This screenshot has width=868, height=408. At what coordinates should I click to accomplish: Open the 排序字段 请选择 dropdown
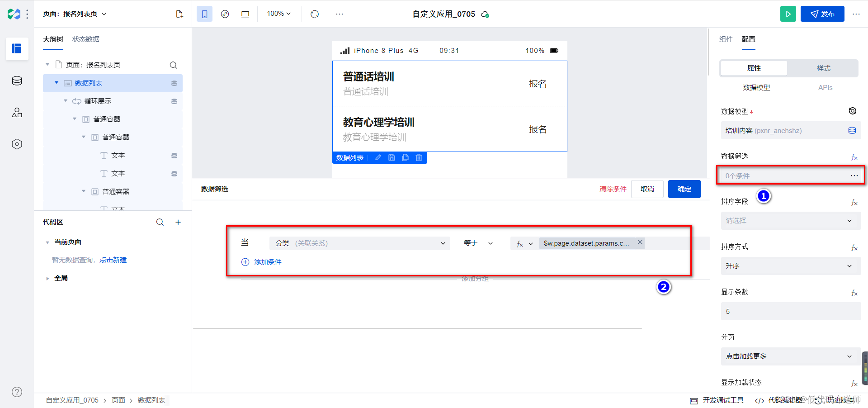(791, 221)
